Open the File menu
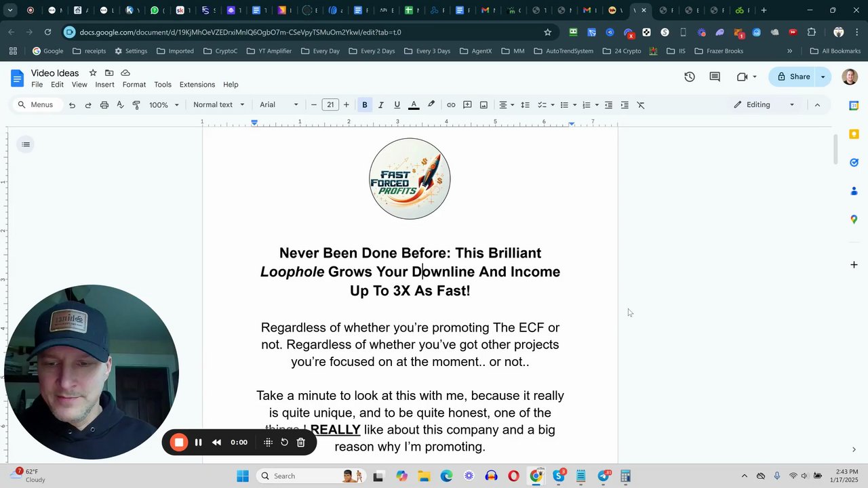The width and height of the screenshot is (868, 488). (37, 85)
